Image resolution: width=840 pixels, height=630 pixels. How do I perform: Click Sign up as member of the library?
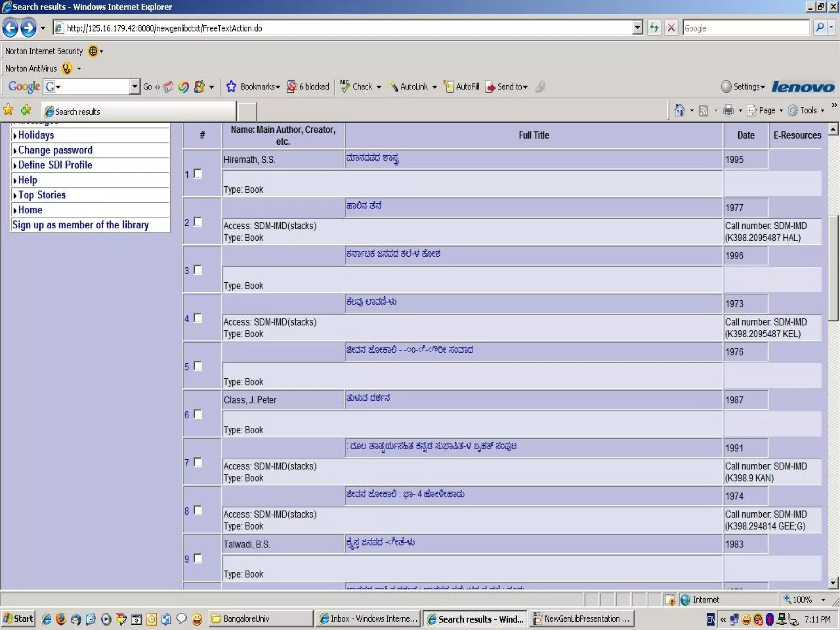tap(80, 225)
